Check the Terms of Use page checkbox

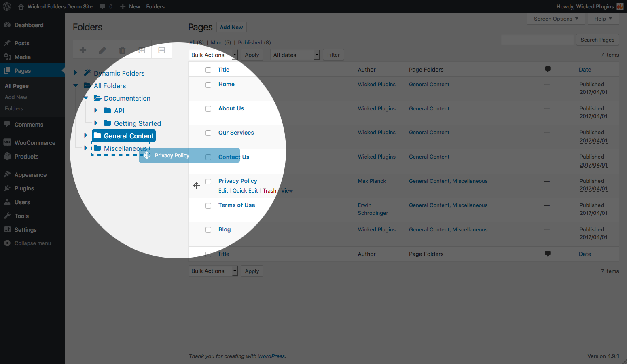pos(208,206)
